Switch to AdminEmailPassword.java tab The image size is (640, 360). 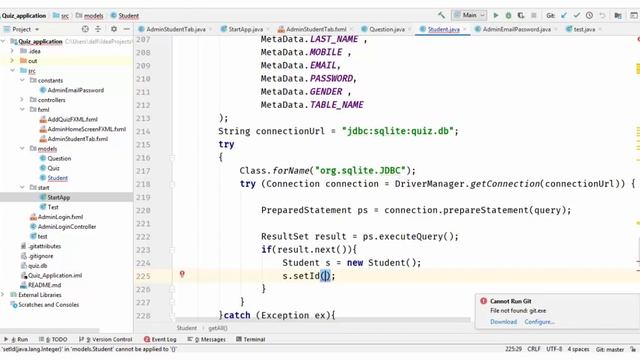tap(516, 29)
